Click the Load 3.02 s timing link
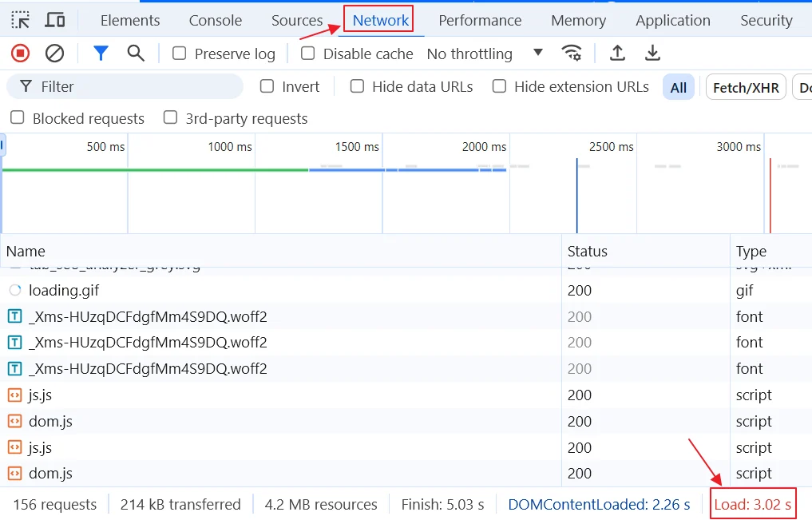The width and height of the screenshot is (812, 520). click(x=752, y=504)
